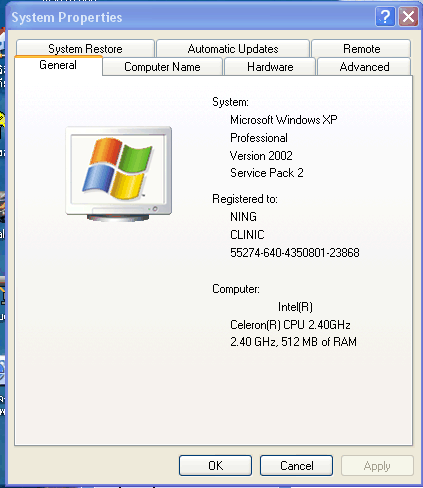Viewport: 423px width, 488px height.
Task: Click the question mark help icon
Action: 385,16
